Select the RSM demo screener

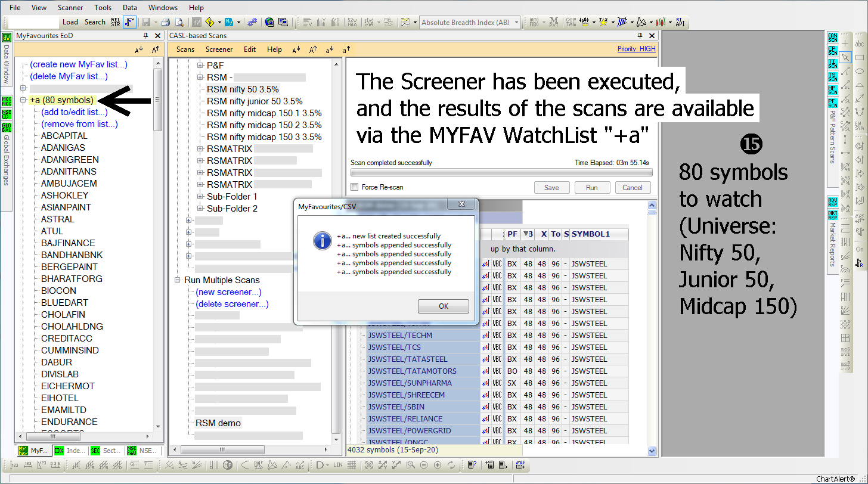click(218, 423)
